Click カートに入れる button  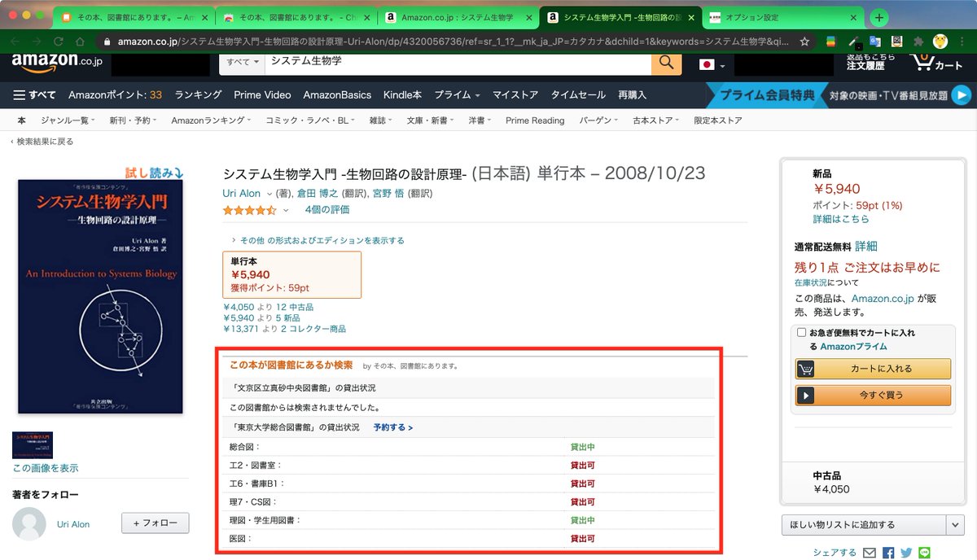tap(873, 369)
